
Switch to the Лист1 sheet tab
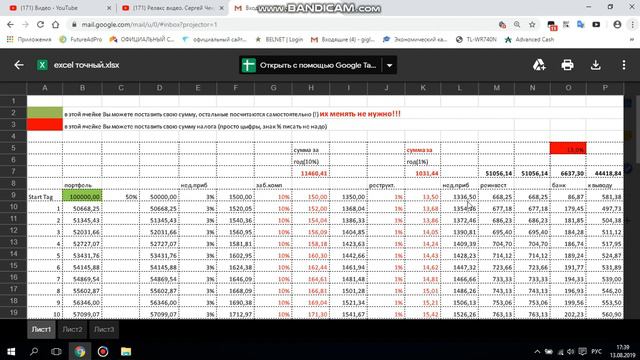41,329
